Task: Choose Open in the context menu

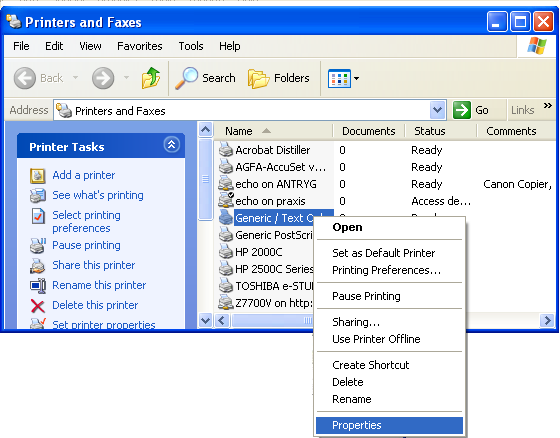Action: tap(389, 227)
